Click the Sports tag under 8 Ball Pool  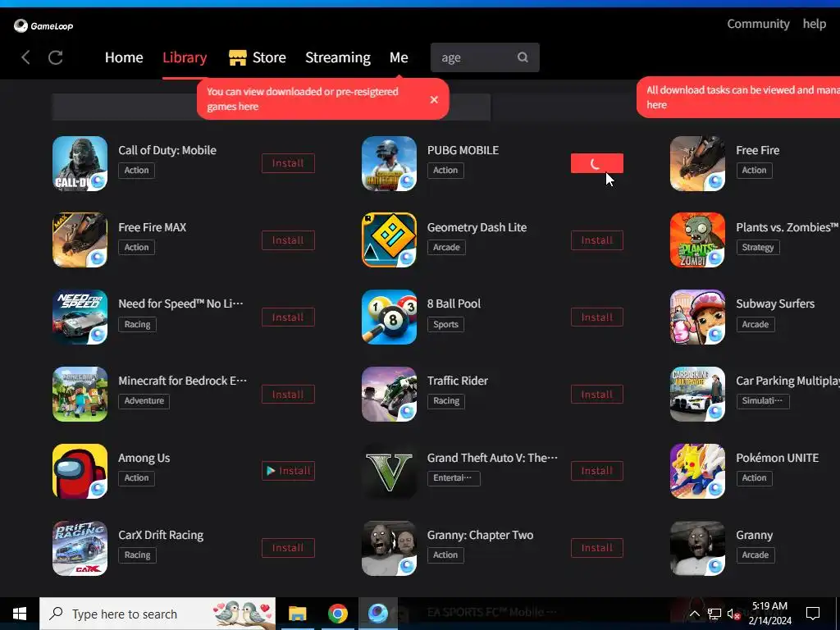click(445, 324)
